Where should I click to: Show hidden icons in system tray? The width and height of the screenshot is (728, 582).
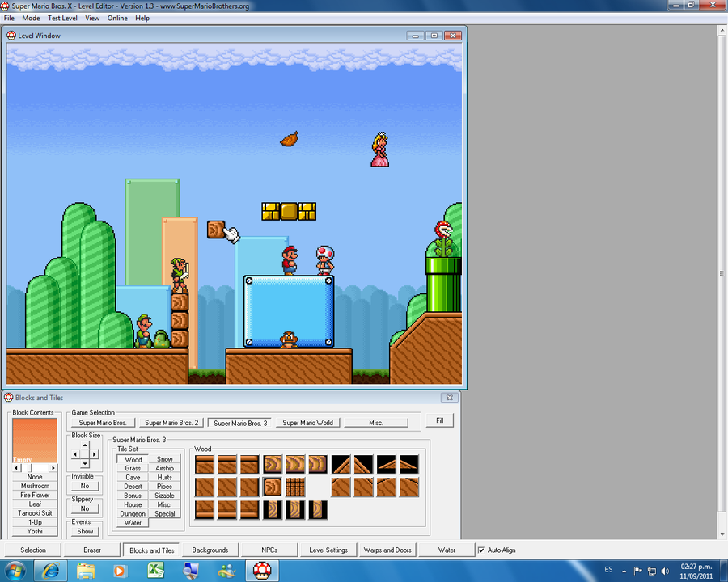pos(624,571)
